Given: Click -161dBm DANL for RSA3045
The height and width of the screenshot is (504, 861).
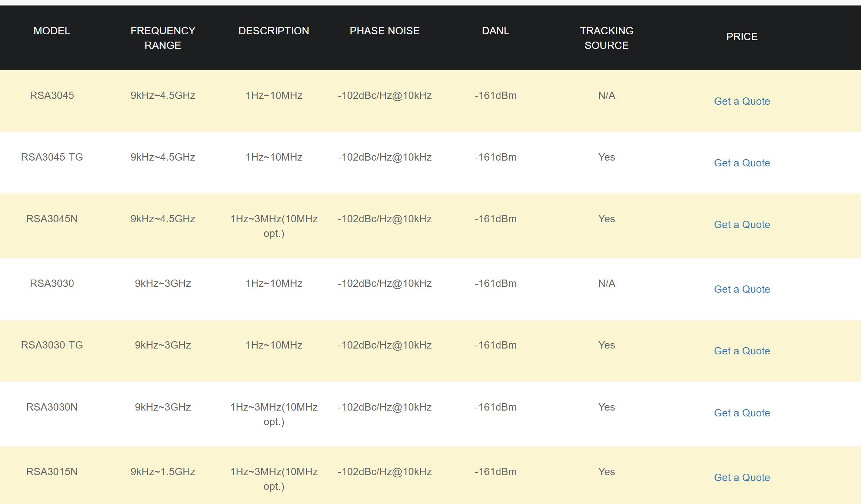Looking at the screenshot, I should coord(496,95).
